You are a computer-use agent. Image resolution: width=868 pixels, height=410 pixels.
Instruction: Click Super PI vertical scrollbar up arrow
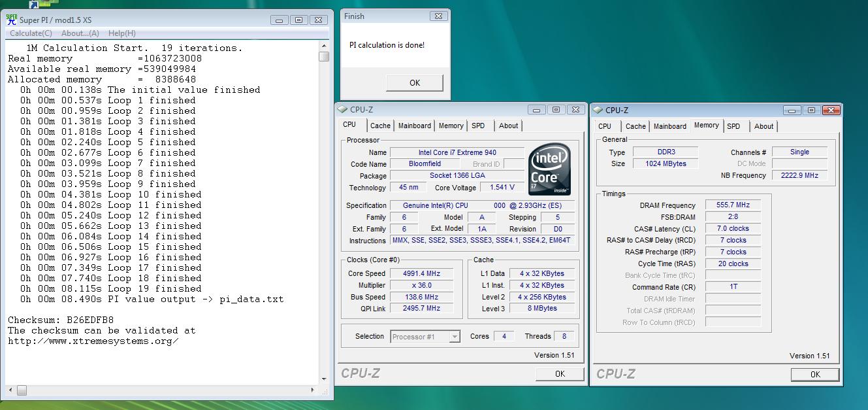tap(324, 46)
